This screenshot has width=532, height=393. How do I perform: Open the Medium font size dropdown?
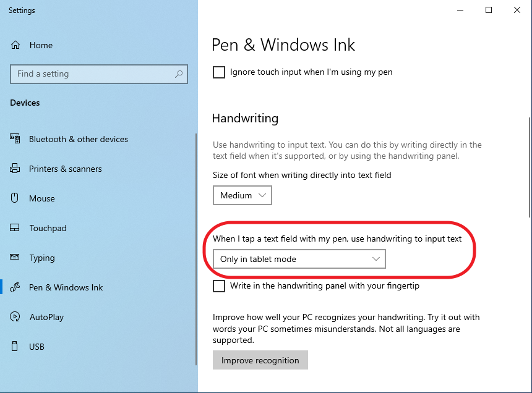pyautogui.click(x=242, y=195)
